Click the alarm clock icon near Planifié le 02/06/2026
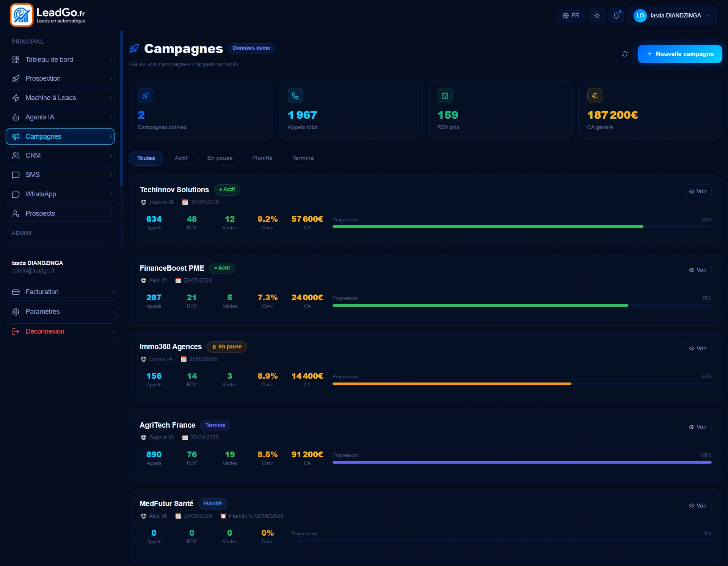This screenshot has height=566, width=728. [223, 516]
